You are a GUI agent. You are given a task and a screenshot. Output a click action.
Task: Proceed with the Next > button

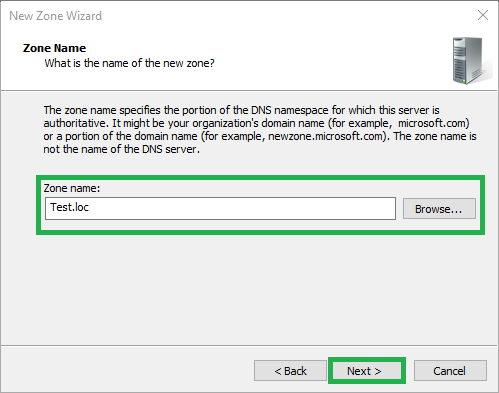[367, 371]
